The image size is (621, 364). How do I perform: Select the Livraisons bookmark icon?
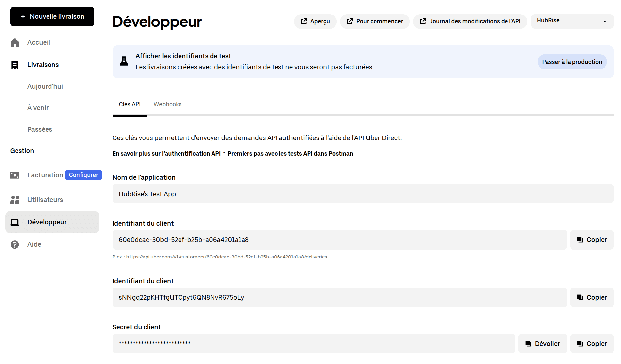[x=15, y=65]
